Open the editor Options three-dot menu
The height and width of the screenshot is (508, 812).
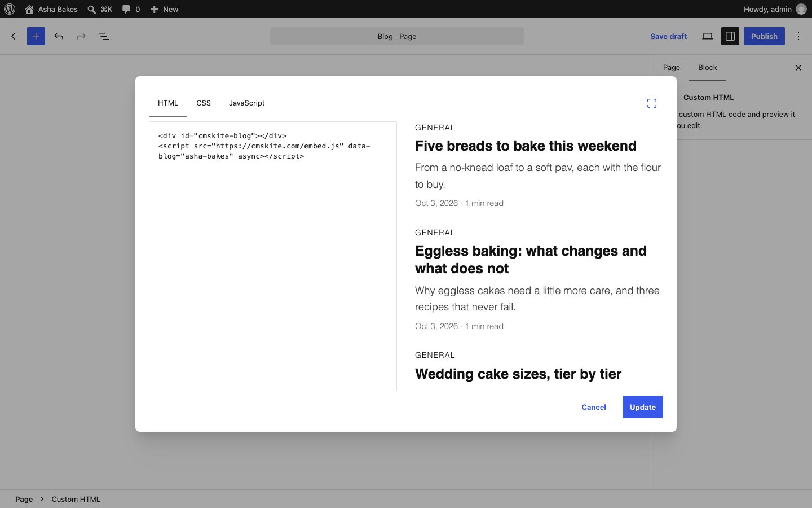pos(798,36)
